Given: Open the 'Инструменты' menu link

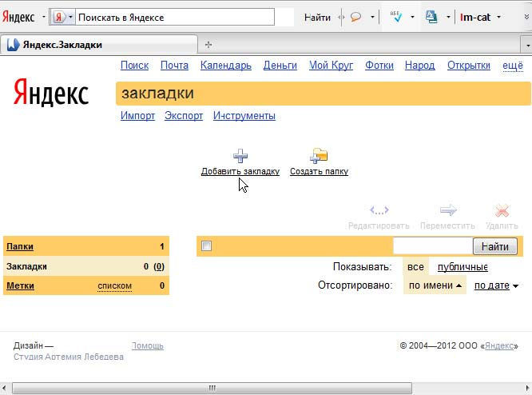Looking at the screenshot, I should coord(244,116).
